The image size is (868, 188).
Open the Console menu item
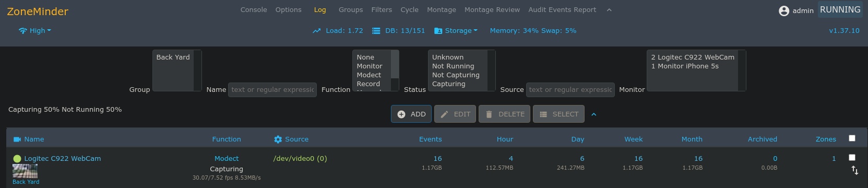(254, 10)
